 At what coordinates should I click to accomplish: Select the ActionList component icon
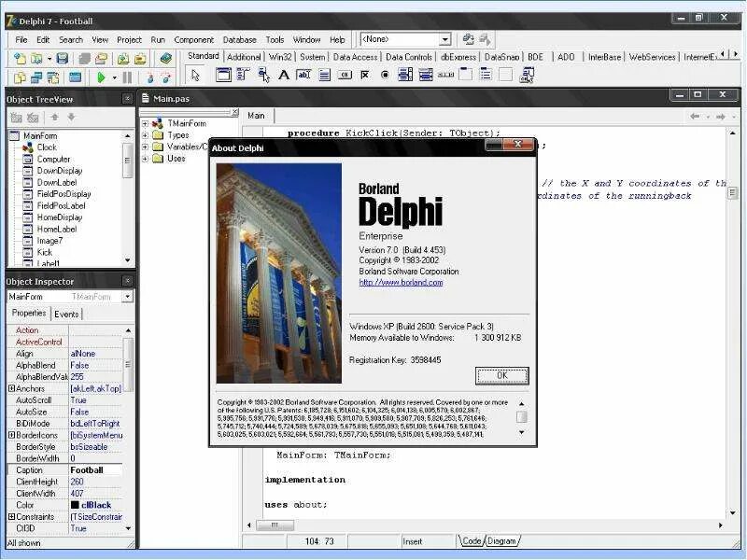click(x=527, y=75)
